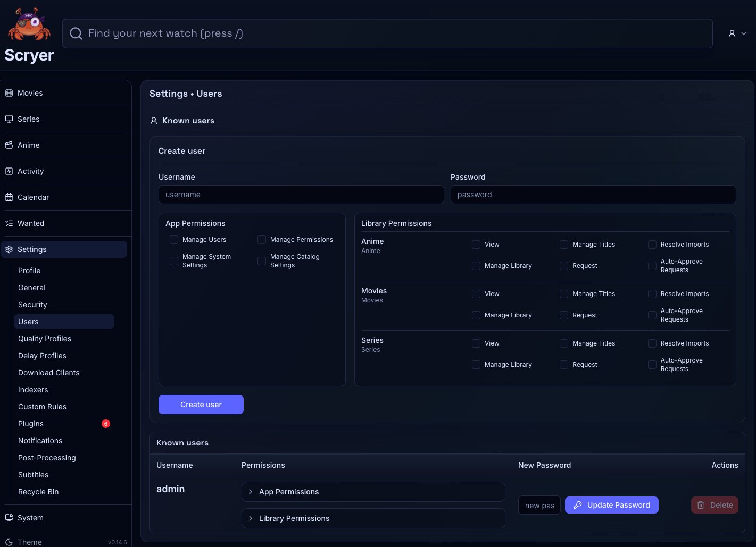Image resolution: width=756 pixels, height=547 pixels.
Task: Open Quality Profiles settings
Action: [x=64, y=339]
